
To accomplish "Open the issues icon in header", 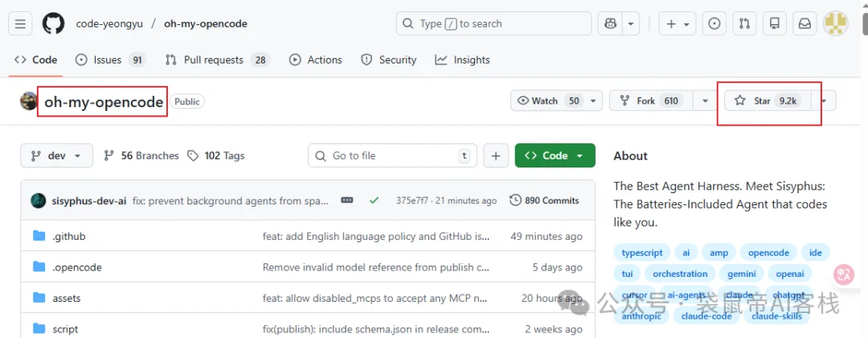I will coord(714,24).
